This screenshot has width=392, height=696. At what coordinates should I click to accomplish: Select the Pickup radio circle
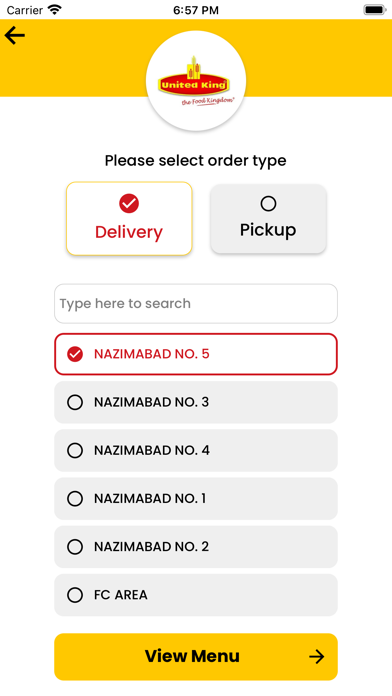point(268,204)
